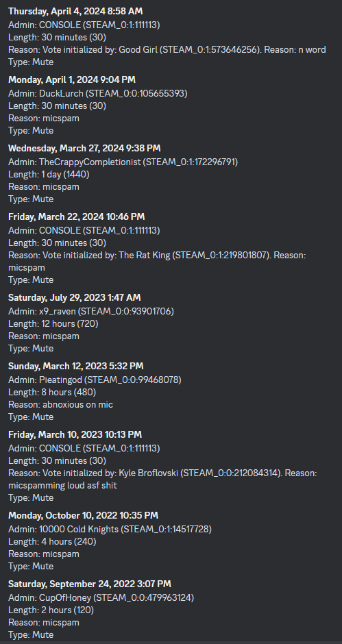Click the Friday, March 22, 2024 10:46 PM header
Viewport: 342px width, 644px height.
(x=77, y=217)
